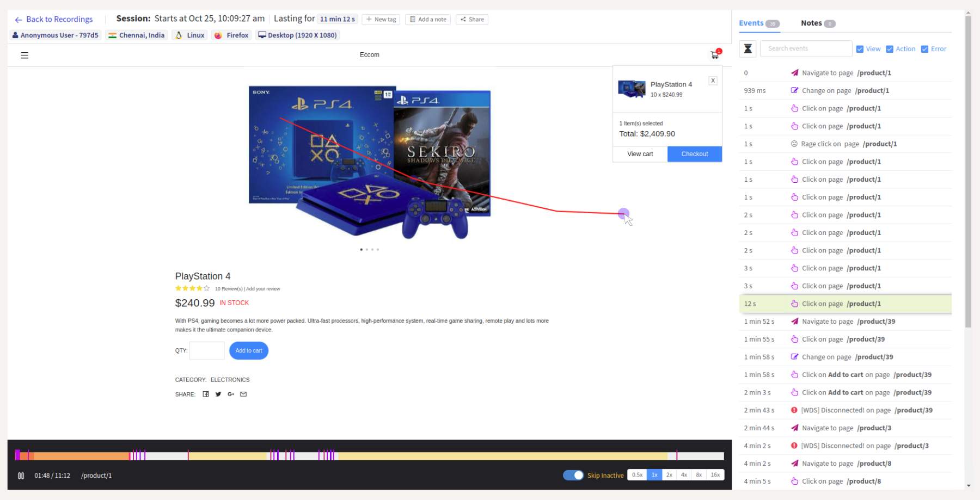
Task: Open the shopping cart icon
Action: [715, 54]
